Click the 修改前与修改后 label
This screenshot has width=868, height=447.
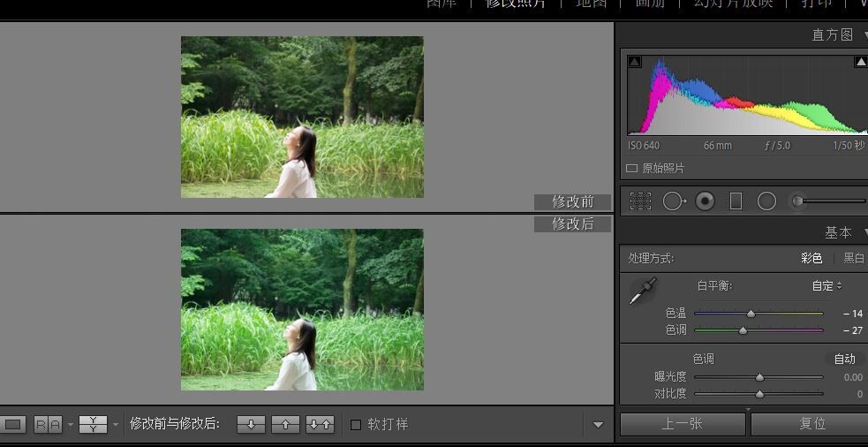(174, 425)
